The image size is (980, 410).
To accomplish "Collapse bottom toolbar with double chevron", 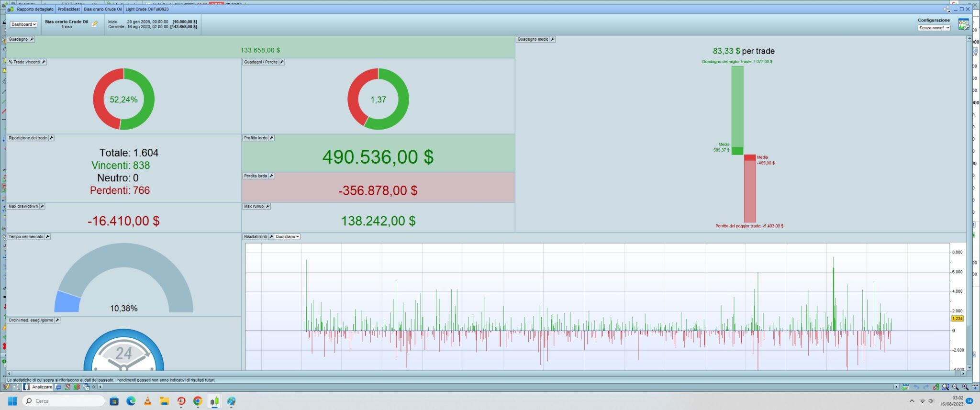I will pos(94,387).
